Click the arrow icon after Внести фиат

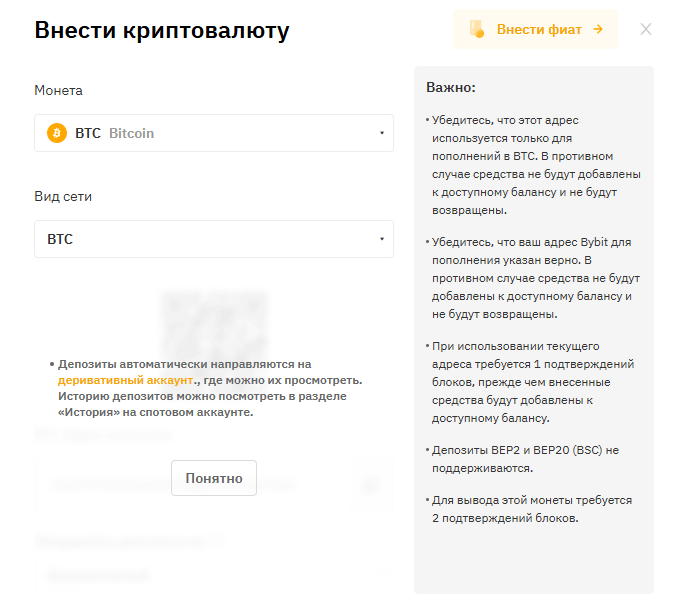pyautogui.click(x=598, y=29)
